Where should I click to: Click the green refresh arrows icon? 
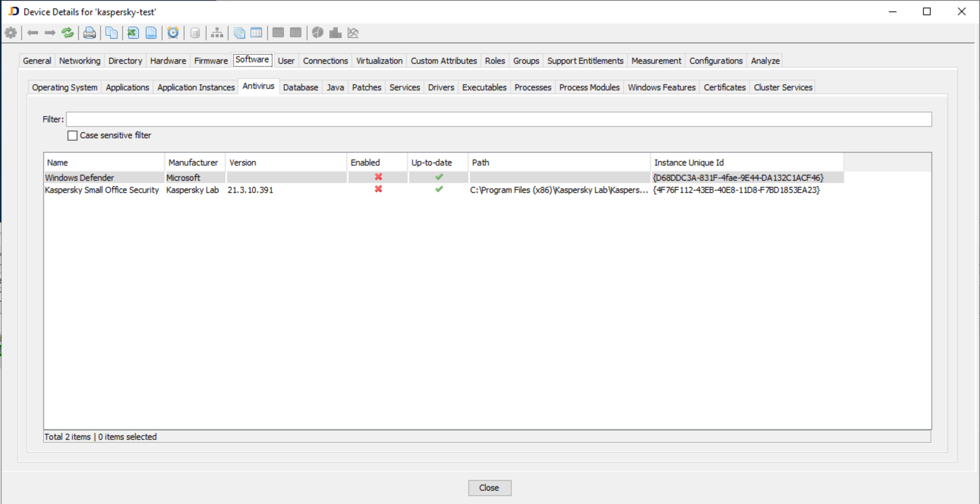68,33
